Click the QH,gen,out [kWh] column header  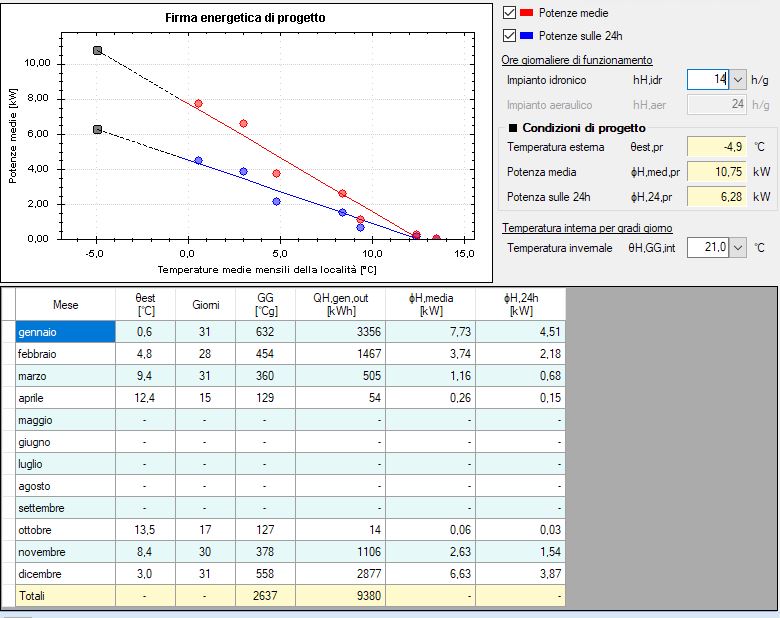pos(340,305)
